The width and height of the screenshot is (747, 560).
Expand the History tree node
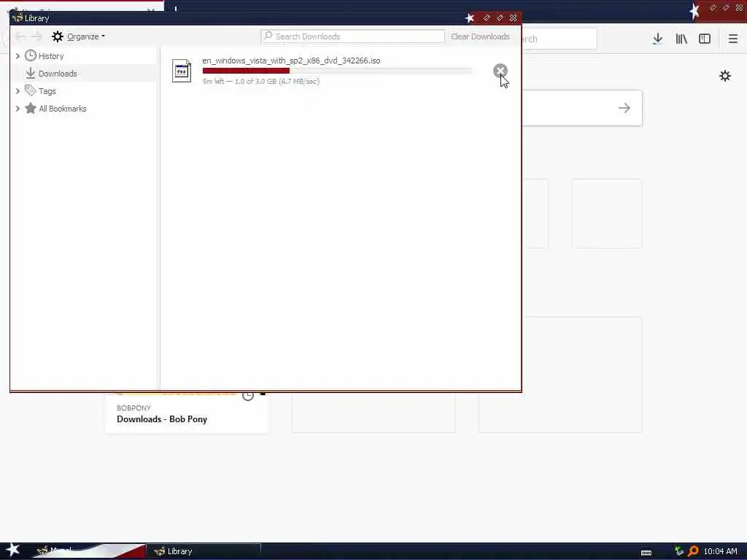18,56
